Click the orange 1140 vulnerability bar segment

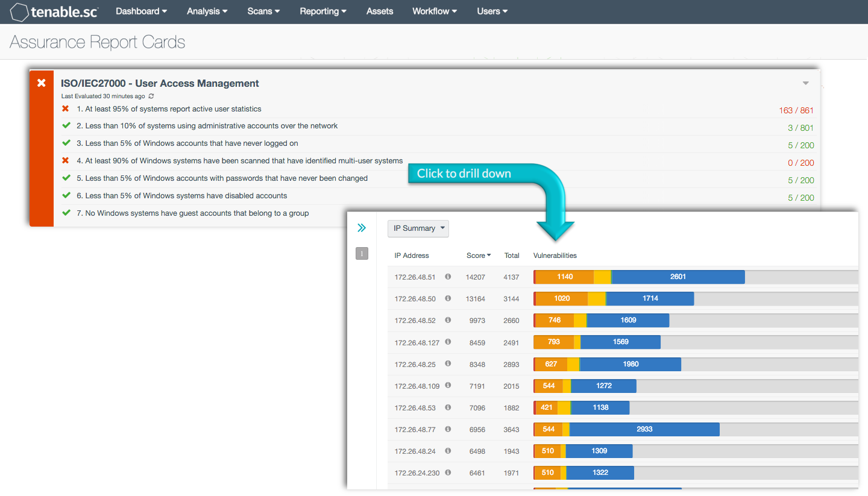coord(565,277)
